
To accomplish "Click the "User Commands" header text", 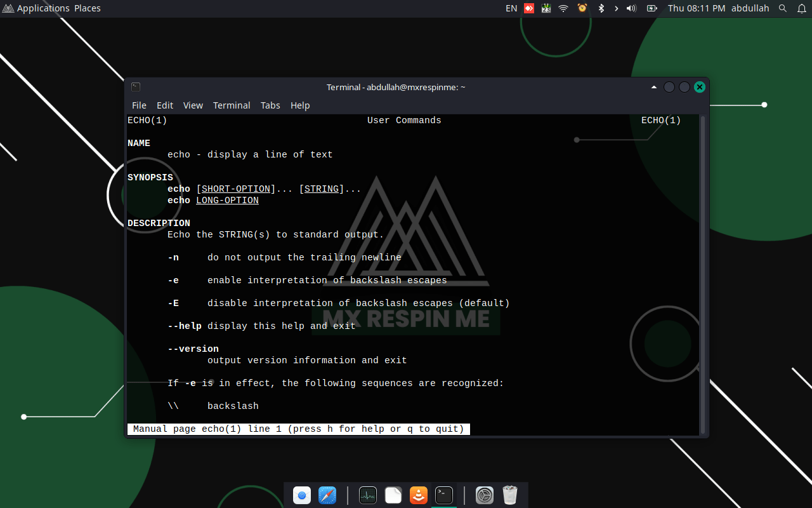I will pyautogui.click(x=404, y=121).
